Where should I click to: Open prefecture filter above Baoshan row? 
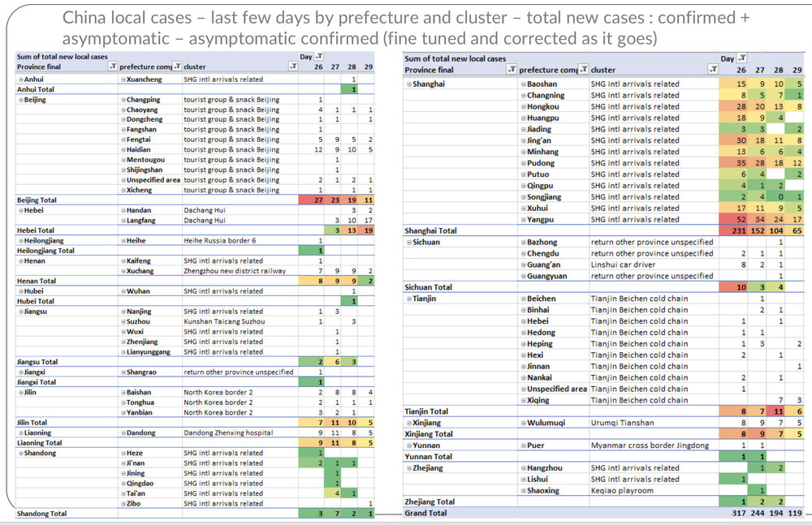click(x=583, y=71)
